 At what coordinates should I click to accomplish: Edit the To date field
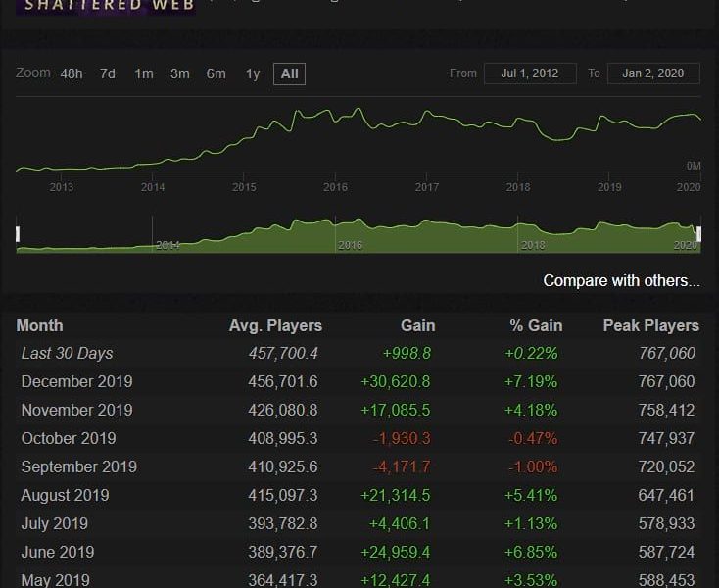653,73
